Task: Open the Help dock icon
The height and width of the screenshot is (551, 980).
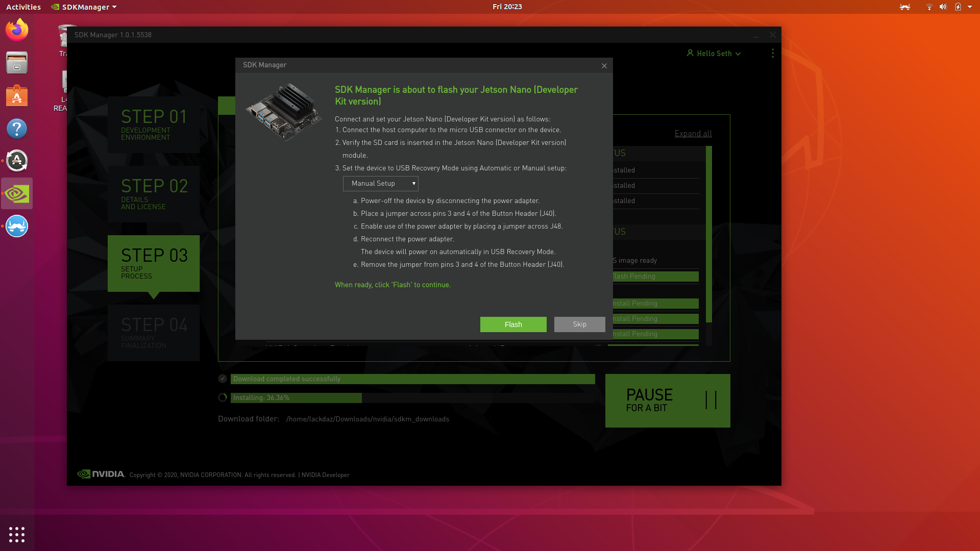Action: coord(17,129)
